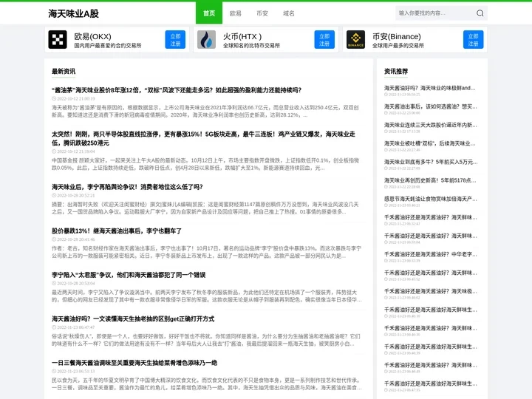Open sidebar item 海天酱油好吗？海天味业的味极鲜
The image size is (532, 399).
(x=430, y=88)
